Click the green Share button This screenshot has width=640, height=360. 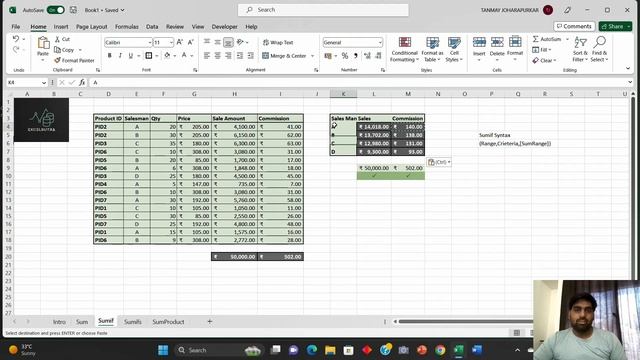[x=615, y=26]
